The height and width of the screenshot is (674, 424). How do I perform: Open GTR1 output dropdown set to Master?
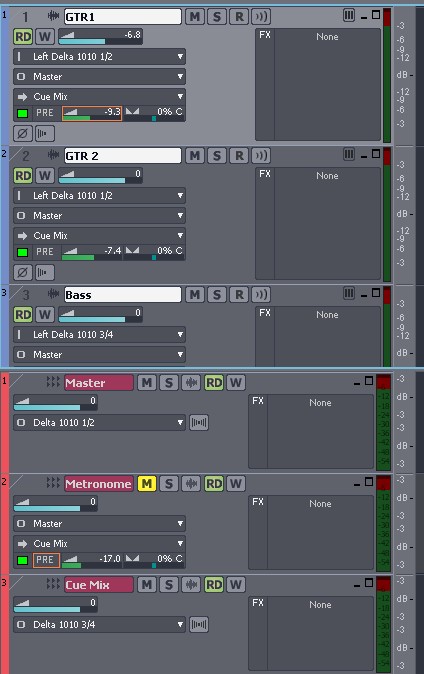point(100,77)
